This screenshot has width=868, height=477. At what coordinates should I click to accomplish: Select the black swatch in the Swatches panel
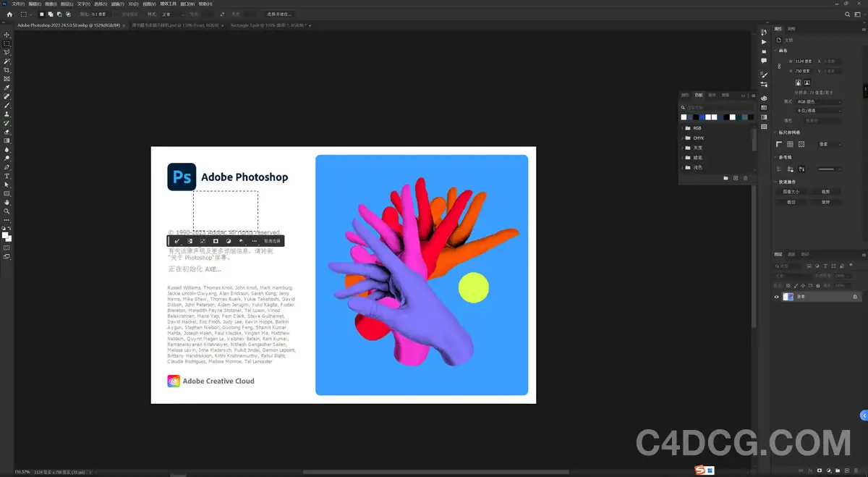click(695, 117)
